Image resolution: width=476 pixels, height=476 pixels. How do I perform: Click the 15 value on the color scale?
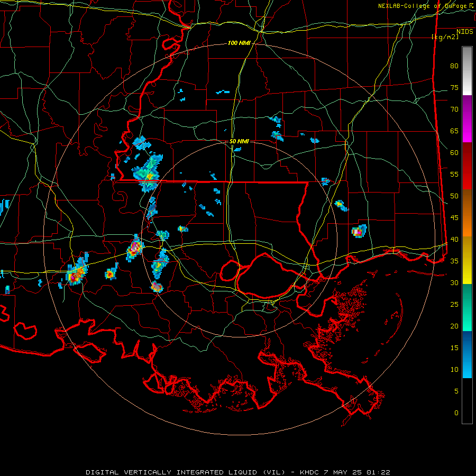454,348
